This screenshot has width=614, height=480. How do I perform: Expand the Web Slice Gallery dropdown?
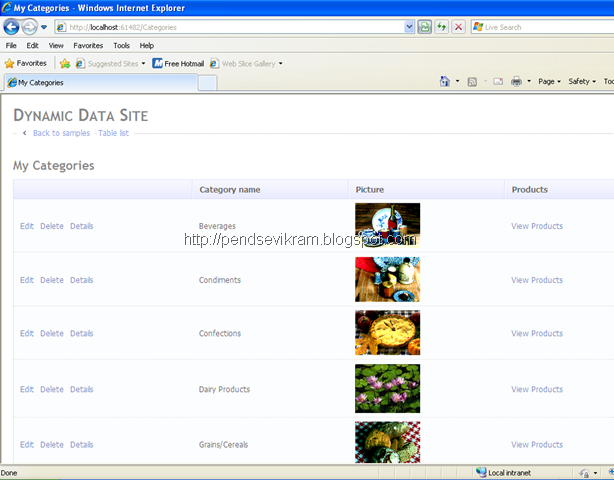280,63
